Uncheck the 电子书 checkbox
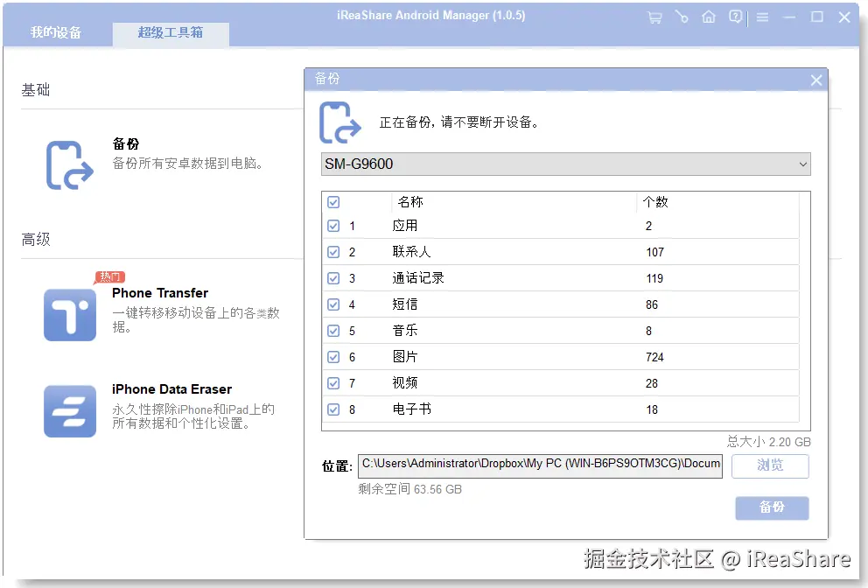This screenshot has width=868, height=588. click(x=333, y=409)
